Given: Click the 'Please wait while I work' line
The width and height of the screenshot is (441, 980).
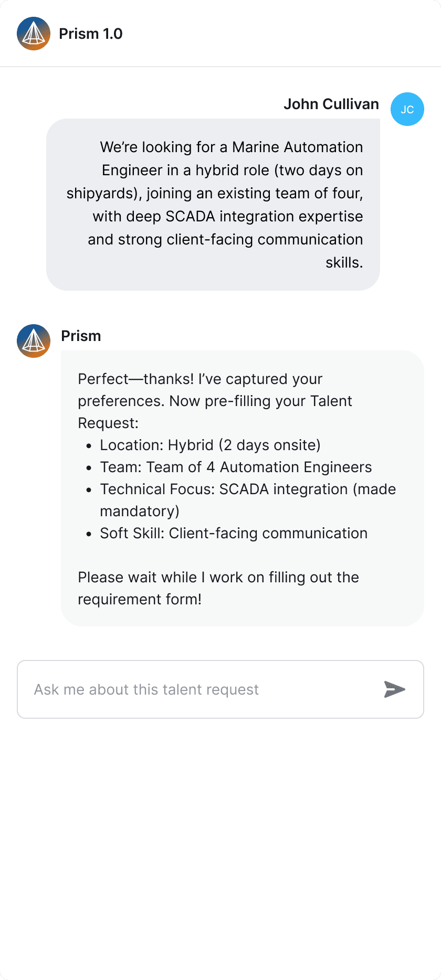Looking at the screenshot, I should click(218, 577).
